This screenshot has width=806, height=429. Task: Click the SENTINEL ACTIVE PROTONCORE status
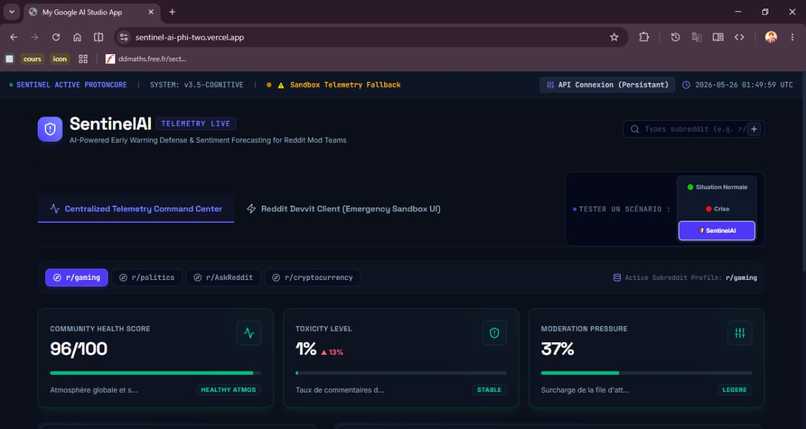(x=68, y=85)
